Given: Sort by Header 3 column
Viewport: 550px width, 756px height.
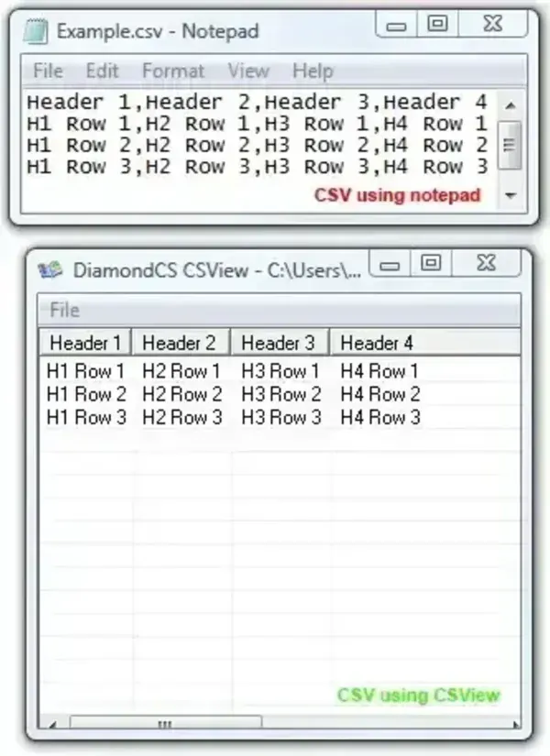Looking at the screenshot, I should [280, 343].
